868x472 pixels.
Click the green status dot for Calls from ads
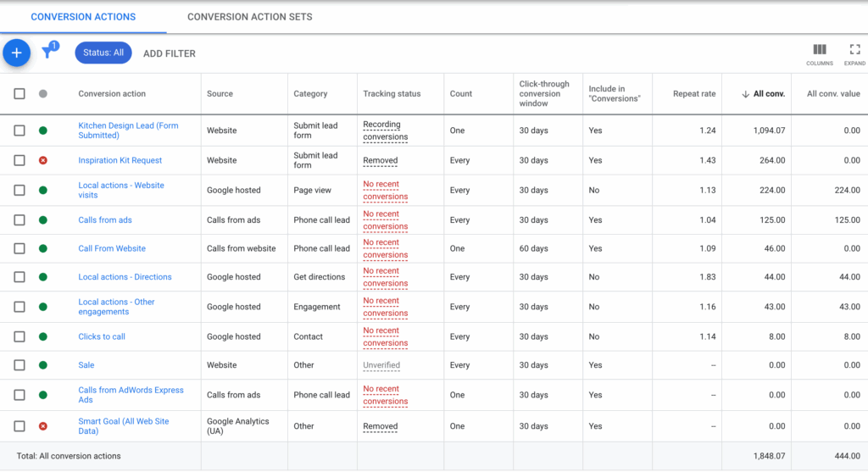pyautogui.click(x=43, y=220)
